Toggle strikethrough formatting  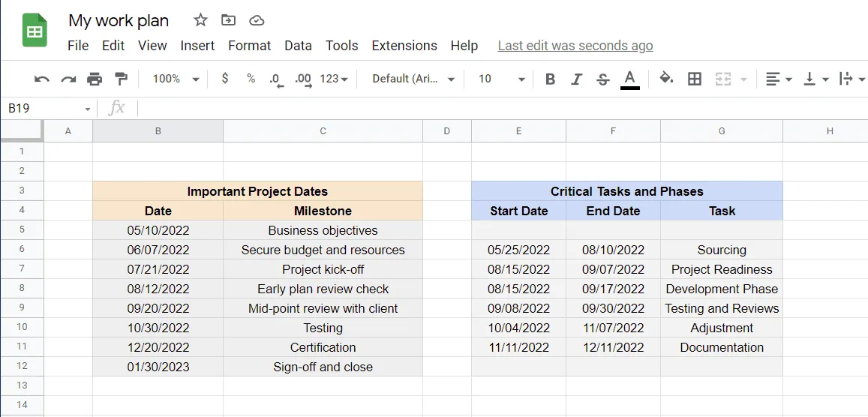click(602, 79)
